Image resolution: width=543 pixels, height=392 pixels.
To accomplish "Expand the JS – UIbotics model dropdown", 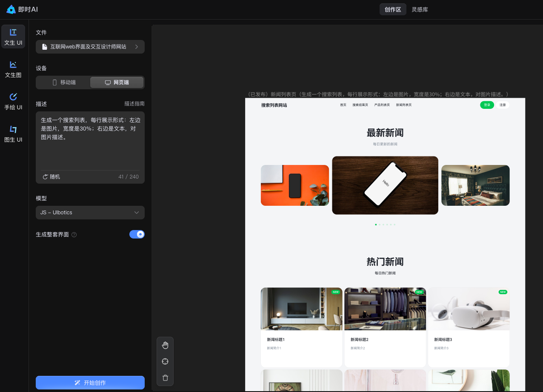I will [x=90, y=213].
